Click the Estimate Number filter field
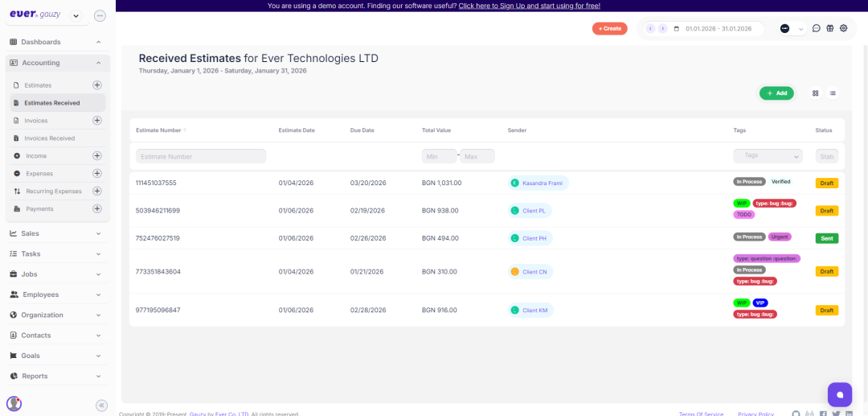 tap(201, 156)
